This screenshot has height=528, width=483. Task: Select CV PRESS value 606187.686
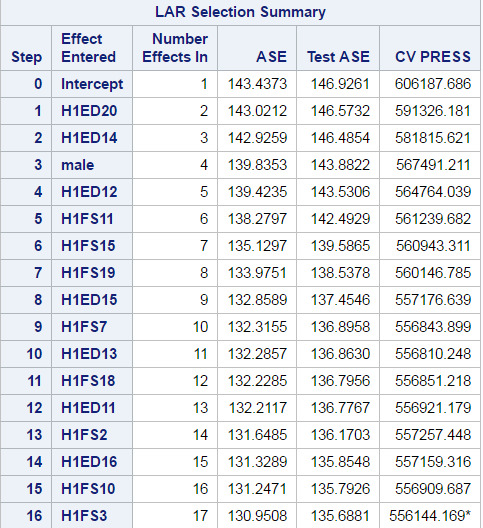coord(433,84)
